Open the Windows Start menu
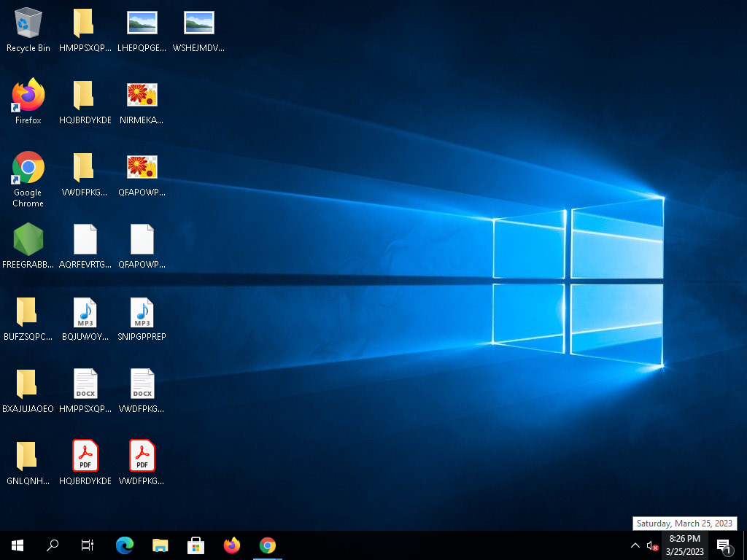Image resolution: width=747 pixels, height=560 pixels. point(18,545)
